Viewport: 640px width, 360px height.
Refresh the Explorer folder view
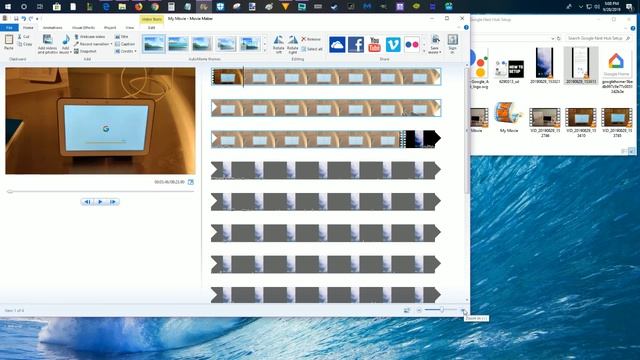(559, 38)
